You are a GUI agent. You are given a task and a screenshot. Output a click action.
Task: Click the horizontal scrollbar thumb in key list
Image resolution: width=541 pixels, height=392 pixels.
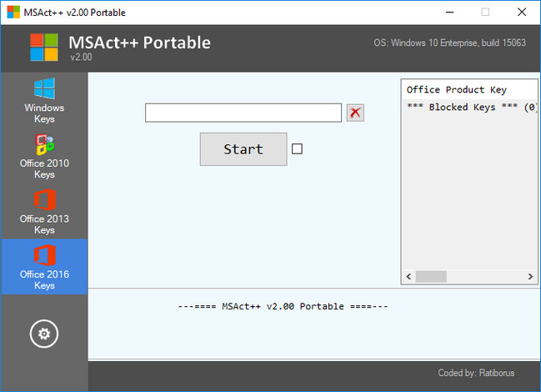coord(431,276)
